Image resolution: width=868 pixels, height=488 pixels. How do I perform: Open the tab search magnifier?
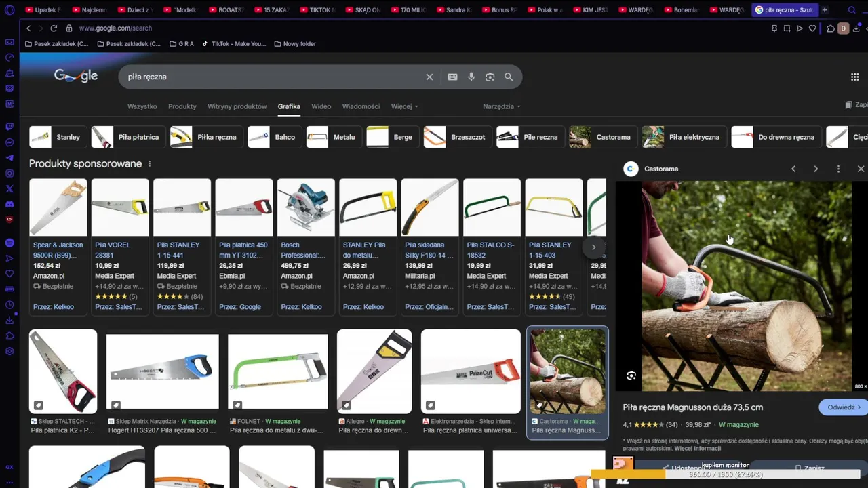(853, 10)
